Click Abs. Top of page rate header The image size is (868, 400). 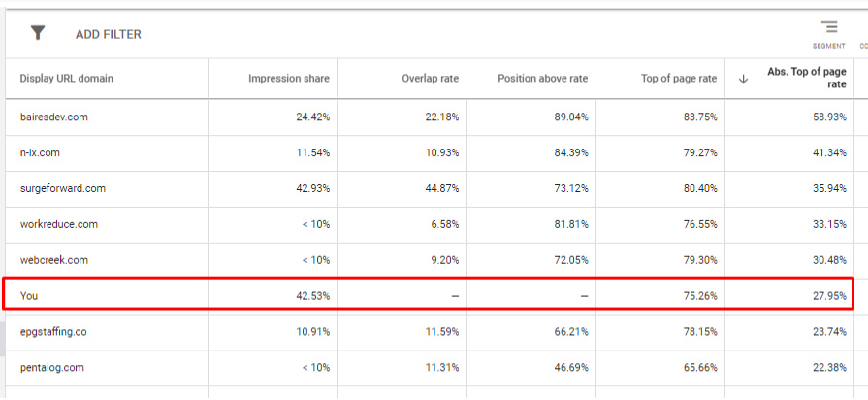coord(807,78)
